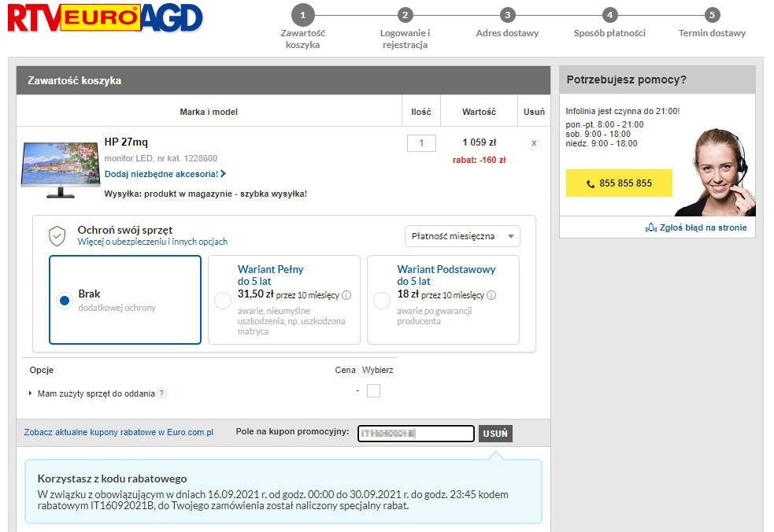Click the 1 059 zł price value

[479, 142]
